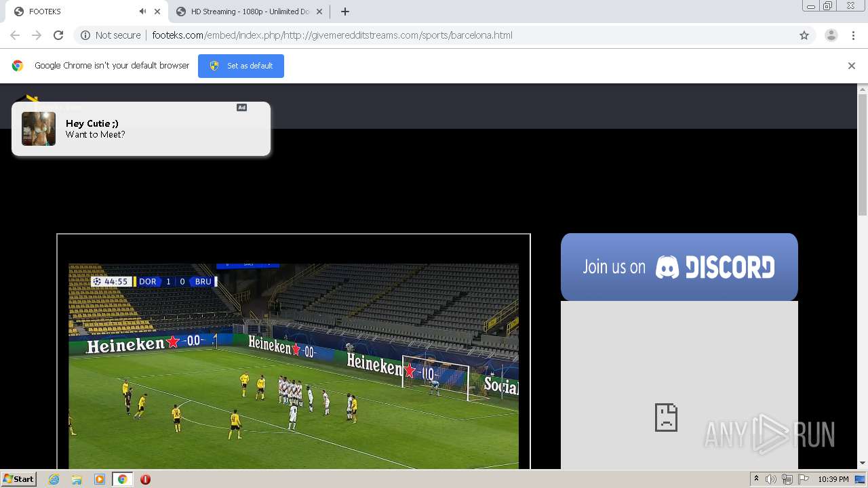Viewport: 868px width, 488px height.
Task: Click the 10:39 PM clock
Action: [833, 479]
